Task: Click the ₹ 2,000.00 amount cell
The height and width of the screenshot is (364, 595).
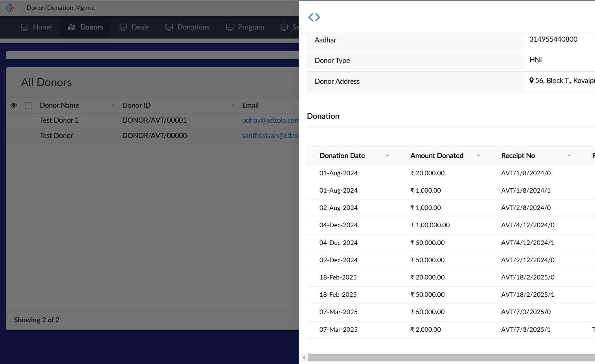Action: [x=426, y=330]
